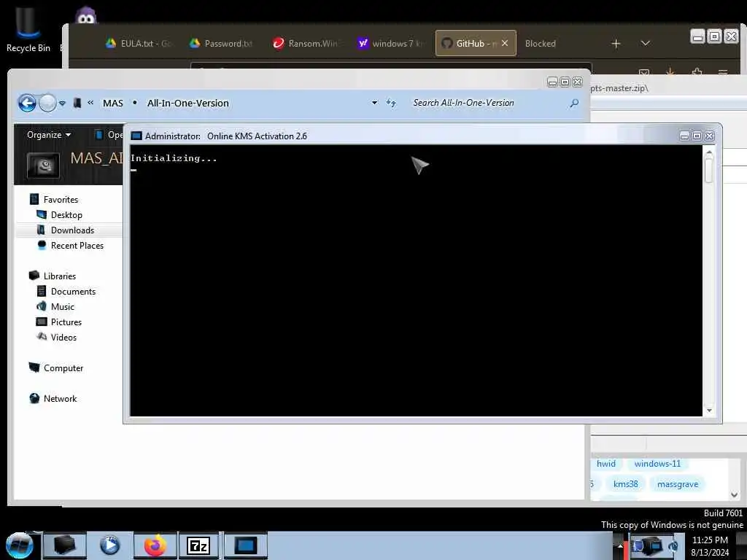The width and height of the screenshot is (747, 560).
Task: Switch to the Blocked browser tab
Action: [541, 43]
